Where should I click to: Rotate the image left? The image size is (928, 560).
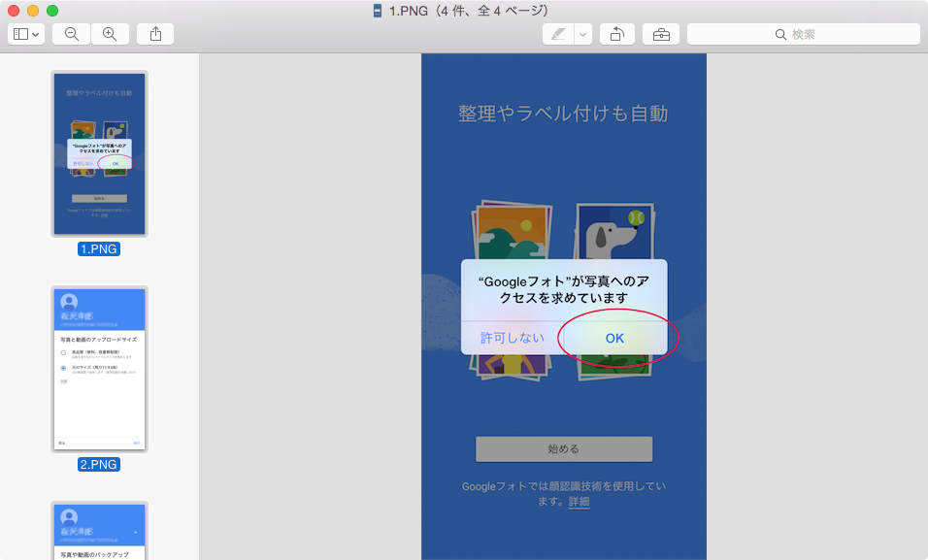[617, 34]
